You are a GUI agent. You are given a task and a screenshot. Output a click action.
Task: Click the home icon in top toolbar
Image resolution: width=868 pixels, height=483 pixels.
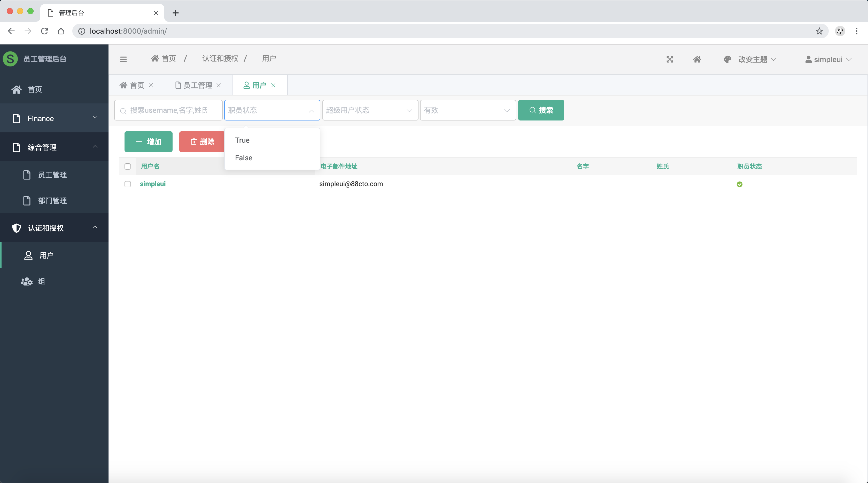pos(697,59)
